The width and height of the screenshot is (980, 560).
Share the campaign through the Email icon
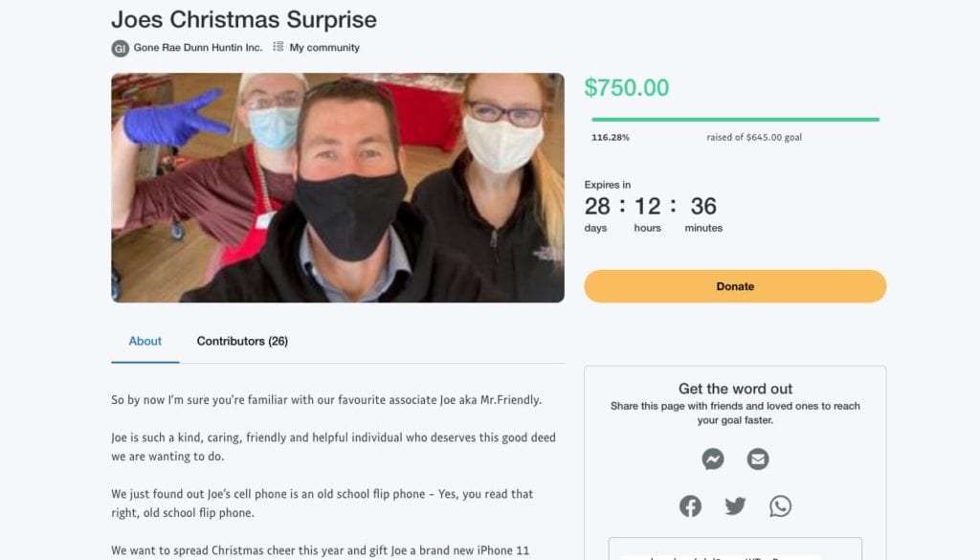758,459
